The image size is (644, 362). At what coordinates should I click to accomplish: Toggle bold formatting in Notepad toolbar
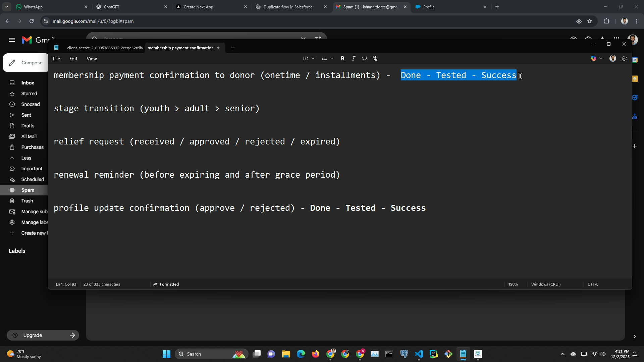(x=342, y=58)
